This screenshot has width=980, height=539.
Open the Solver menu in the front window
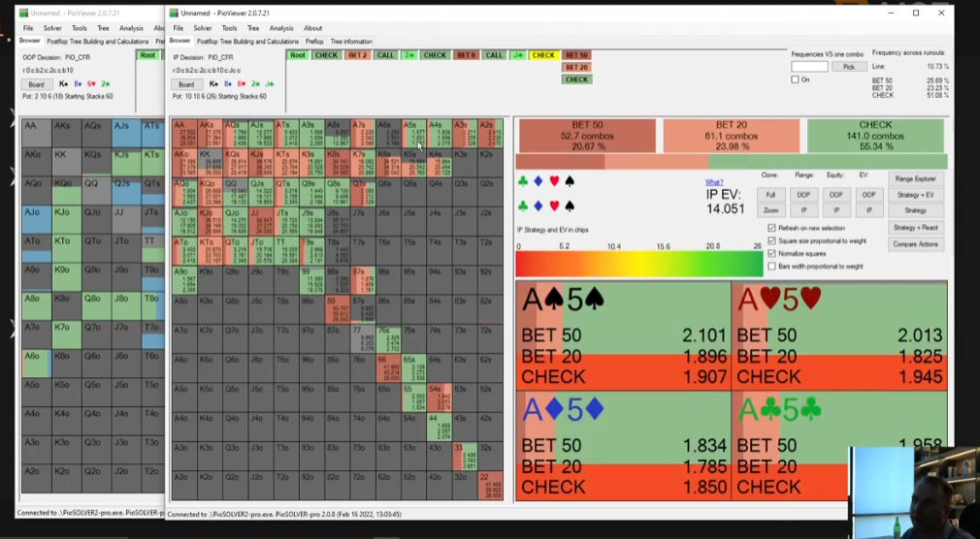click(x=203, y=28)
